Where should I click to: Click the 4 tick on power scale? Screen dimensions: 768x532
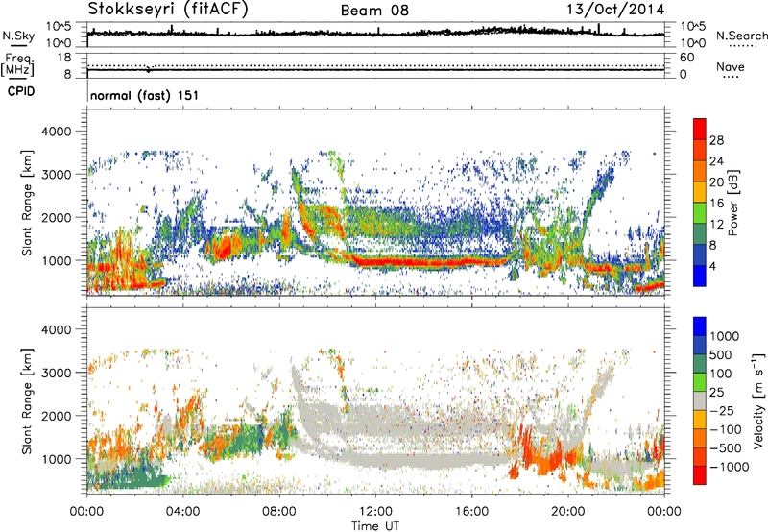[x=712, y=266]
